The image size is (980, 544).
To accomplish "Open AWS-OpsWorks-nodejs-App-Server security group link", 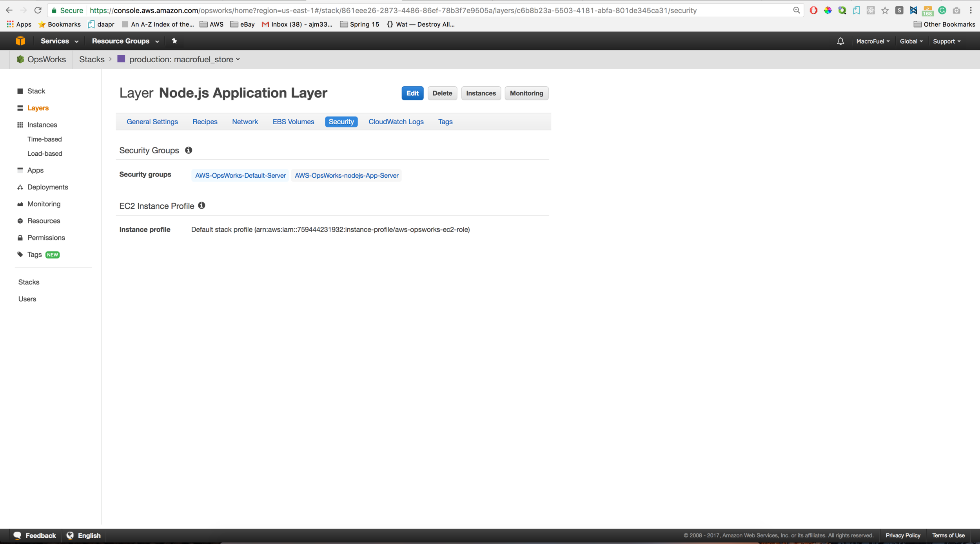I will pyautogui.click(x=347, y=175).
